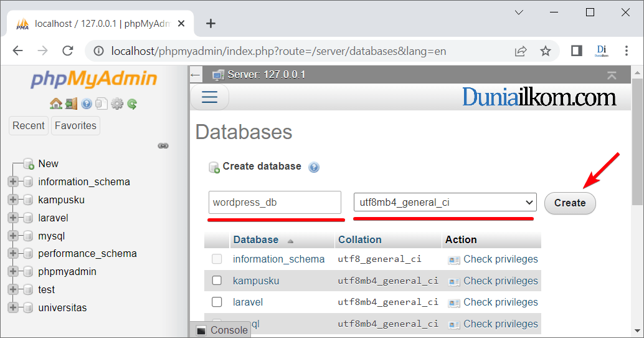The height and width of the screenshot is (338, 644).
Task: Open the hamburger menu in main panel
Action: pos(209,97)
